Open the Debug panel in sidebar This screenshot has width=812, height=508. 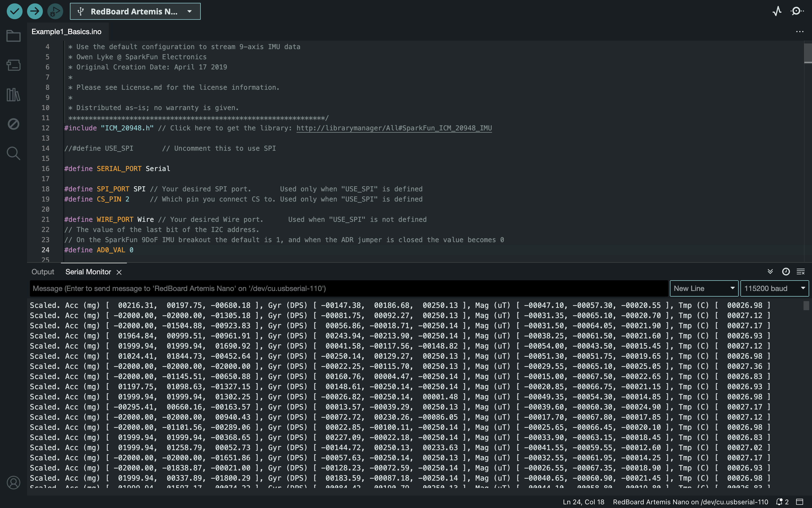tap(14, 124)
